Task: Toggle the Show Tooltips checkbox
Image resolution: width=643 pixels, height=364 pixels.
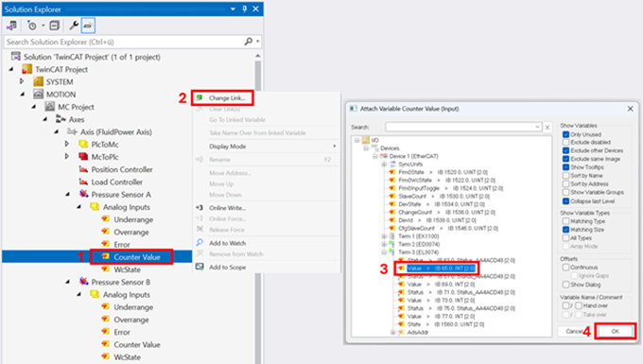Action: [565, 167]
